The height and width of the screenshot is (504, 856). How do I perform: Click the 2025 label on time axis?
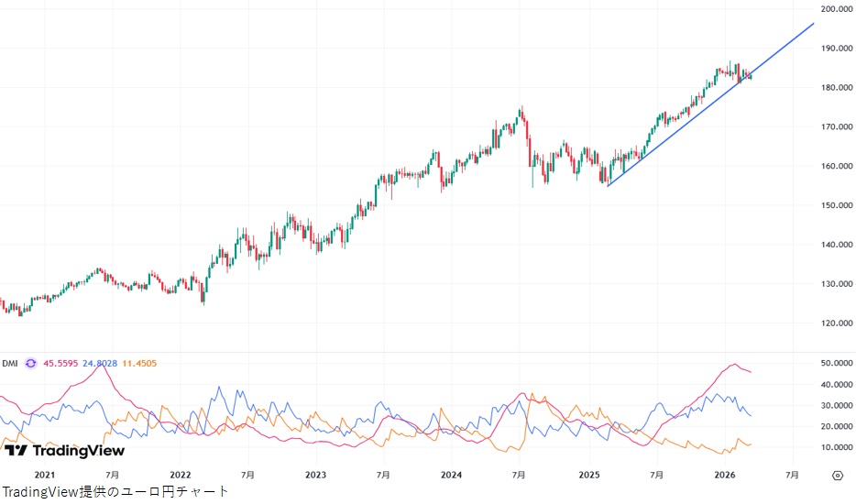588,475
